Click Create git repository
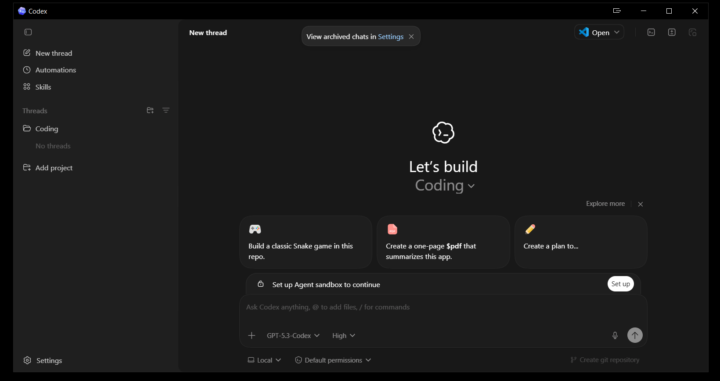Viewport: 720px width, 381px height. (x=605, y=360)
